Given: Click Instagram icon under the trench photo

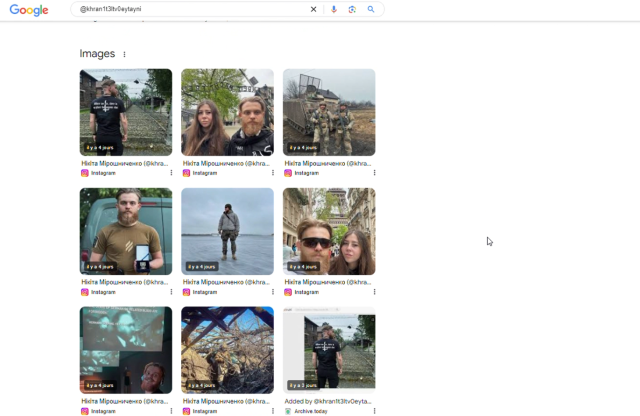Looking at the screenshot, I should click(x=186, y=411).
